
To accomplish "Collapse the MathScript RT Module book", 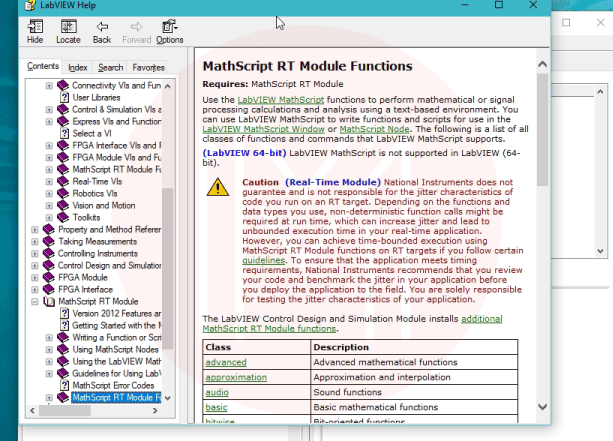I will pyautogui.click(x=35, y=302).
